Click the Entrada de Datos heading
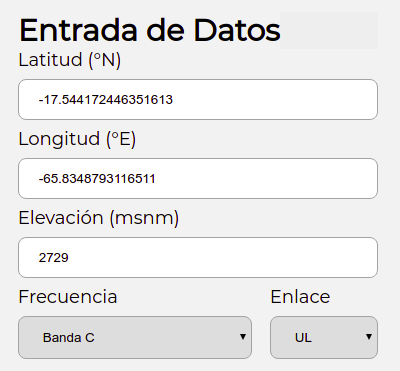400x371 pixels. [150, 30]
